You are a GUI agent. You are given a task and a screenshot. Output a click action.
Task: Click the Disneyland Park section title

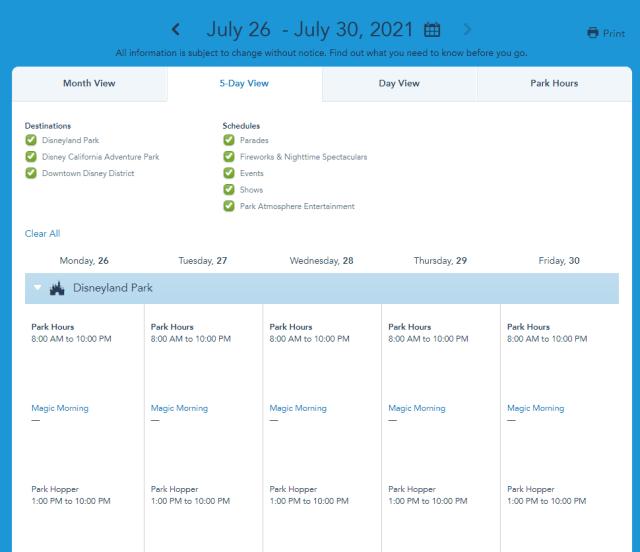113,288
